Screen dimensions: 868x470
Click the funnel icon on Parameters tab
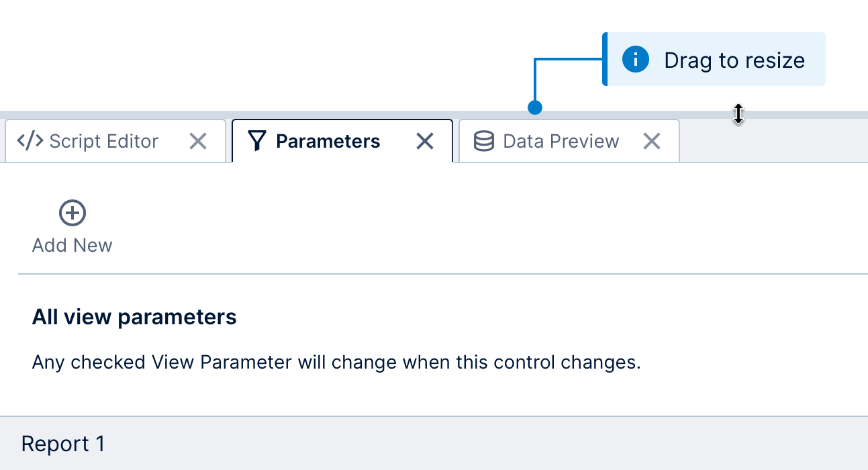click(x=257, y=141)
